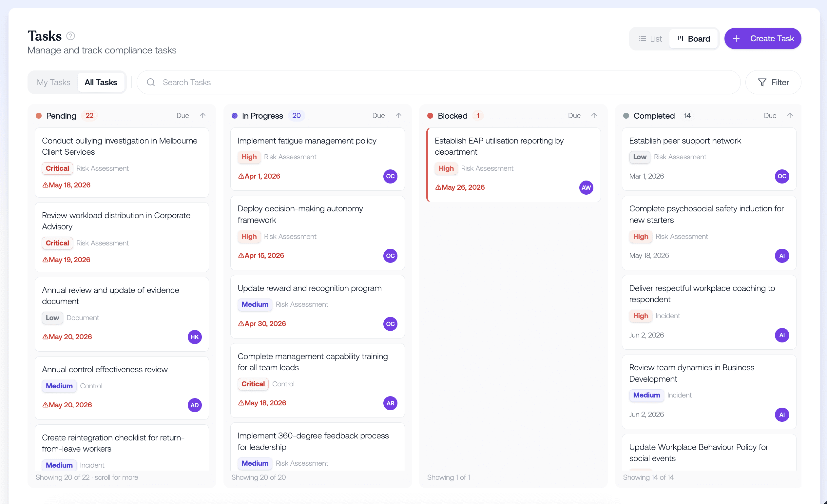Click AD avatar on control effectiveness card

point(195,405)
